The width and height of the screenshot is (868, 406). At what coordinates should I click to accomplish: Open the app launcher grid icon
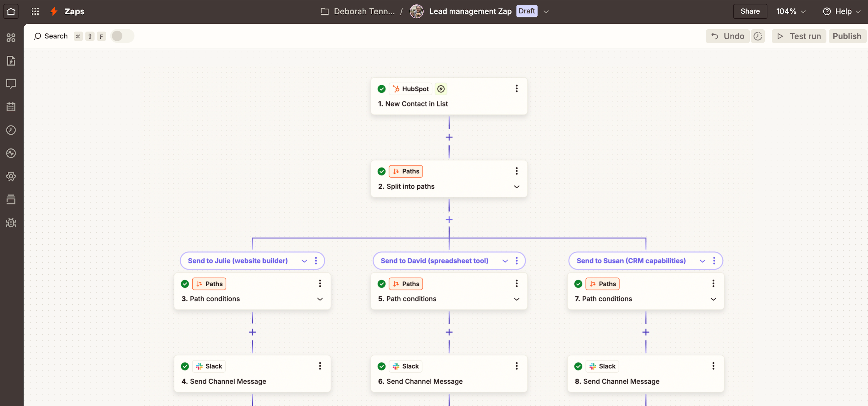pos(35,11)
